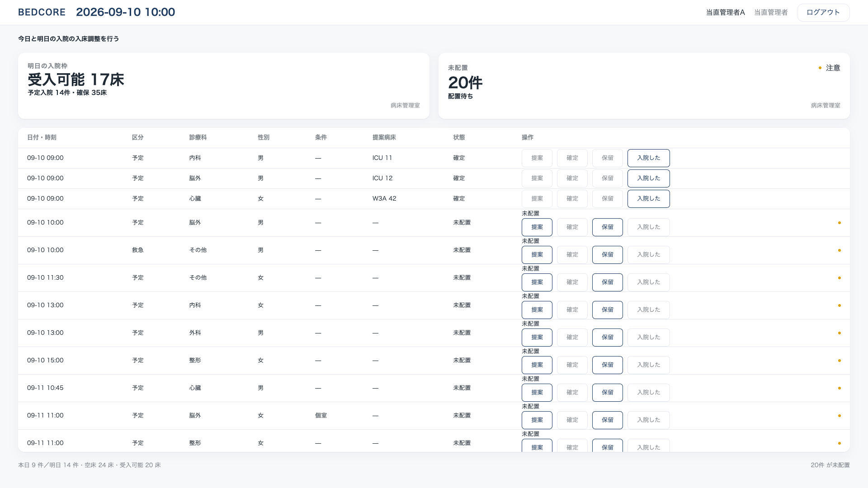Mark W3A 42 patient as 入院した

click(648, 199)
